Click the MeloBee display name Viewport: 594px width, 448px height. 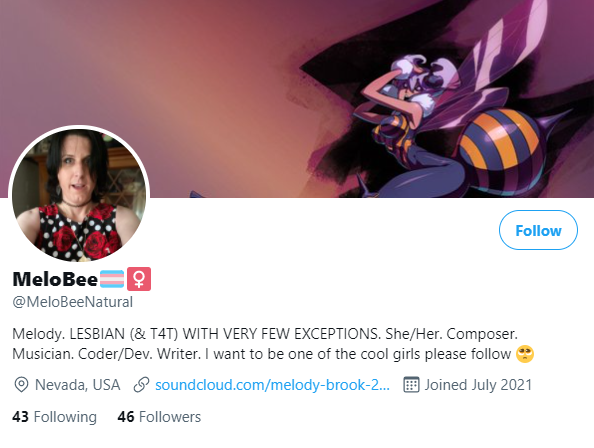click(x=55, y=279)
